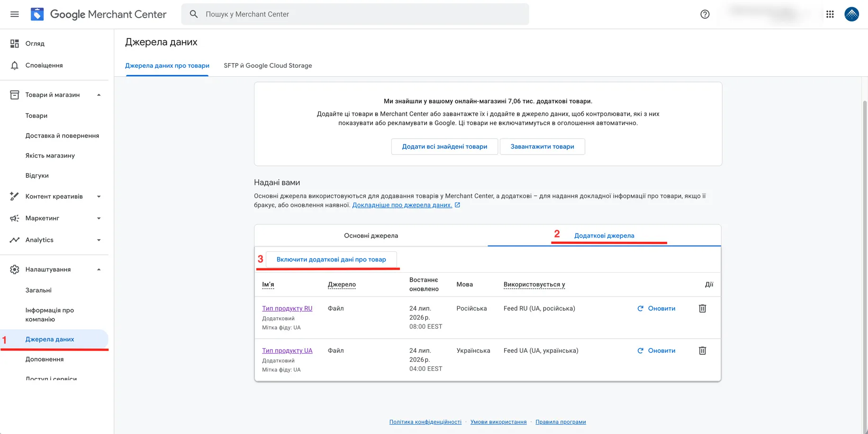The width and height of the screenshot is (868, 434).
Task: Expand the Маркетинг section
Action: [x=99, y=218]
